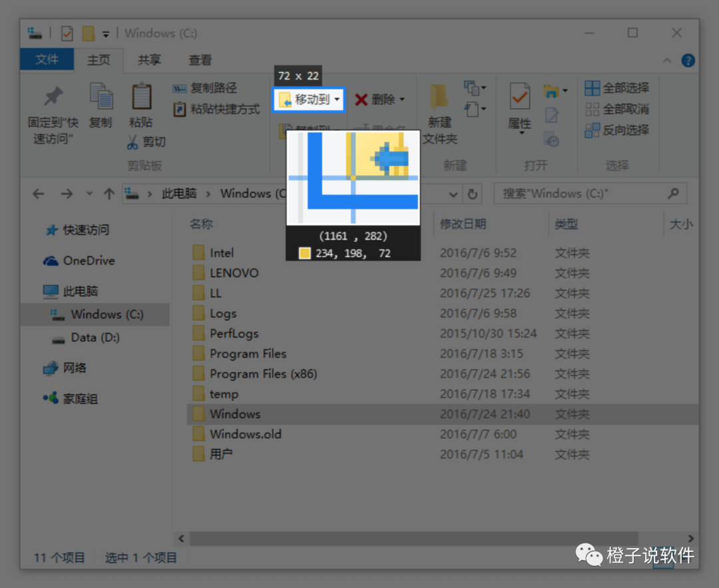Click 此电脑 in the address bar

click(179, 194)
